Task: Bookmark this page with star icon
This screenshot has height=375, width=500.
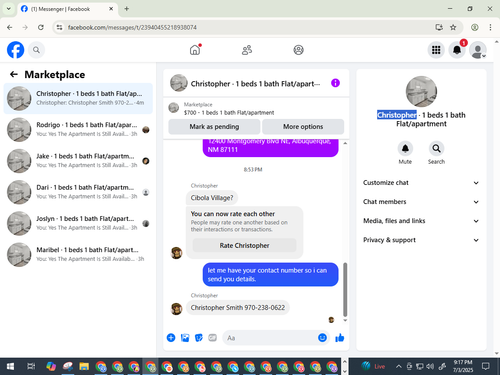Action: click(x=453, y=27)
